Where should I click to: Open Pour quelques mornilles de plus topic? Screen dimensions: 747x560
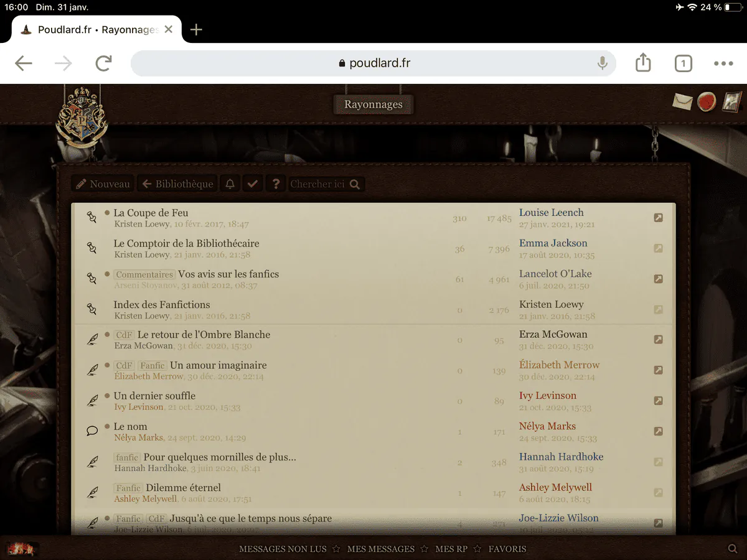220,457
